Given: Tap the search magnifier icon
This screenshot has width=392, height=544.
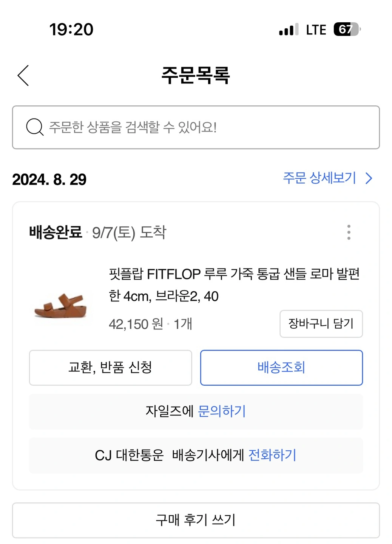Looking at the screenshot, I should coord(35,127).
